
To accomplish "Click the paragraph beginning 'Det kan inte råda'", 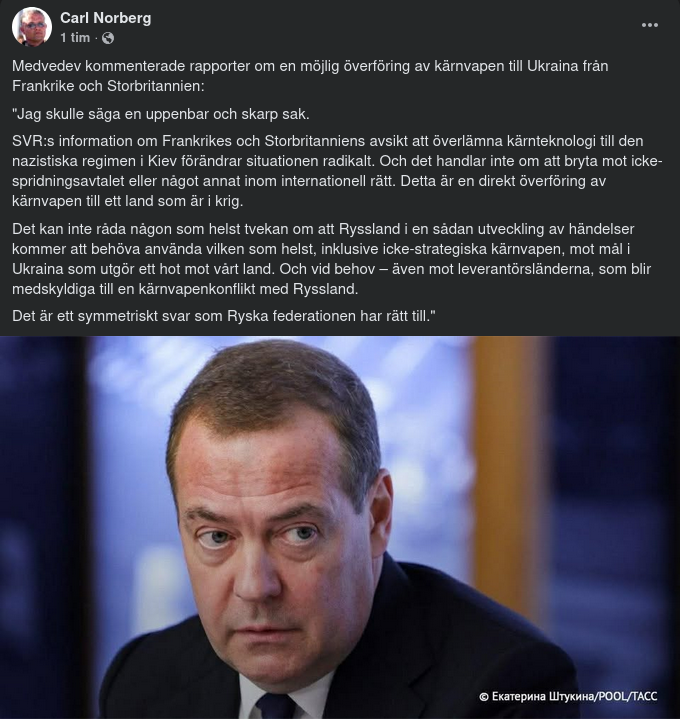I will 332,259.
